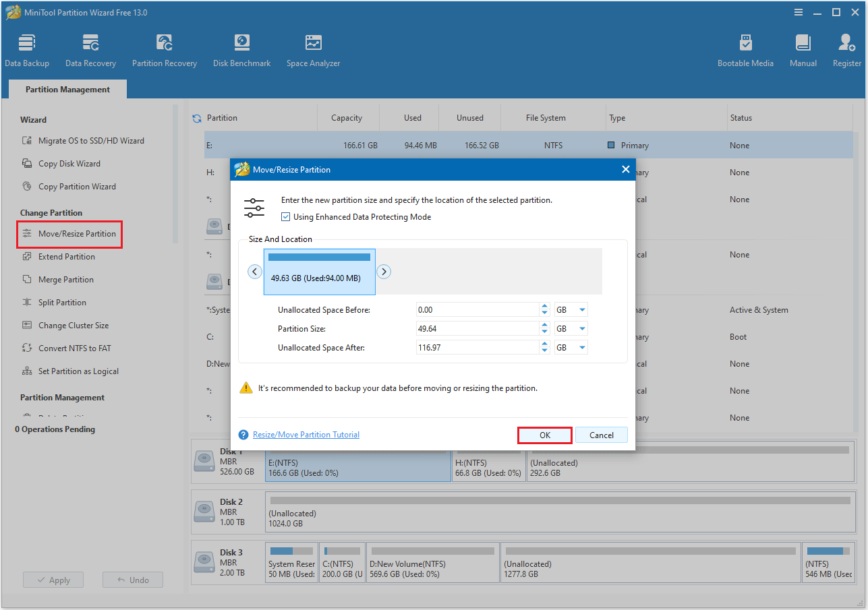The height and width of the screenshot is (610, 868).
Task: Open the Data Backup tool
Action: pyautogui.click(x=27, y=49)
